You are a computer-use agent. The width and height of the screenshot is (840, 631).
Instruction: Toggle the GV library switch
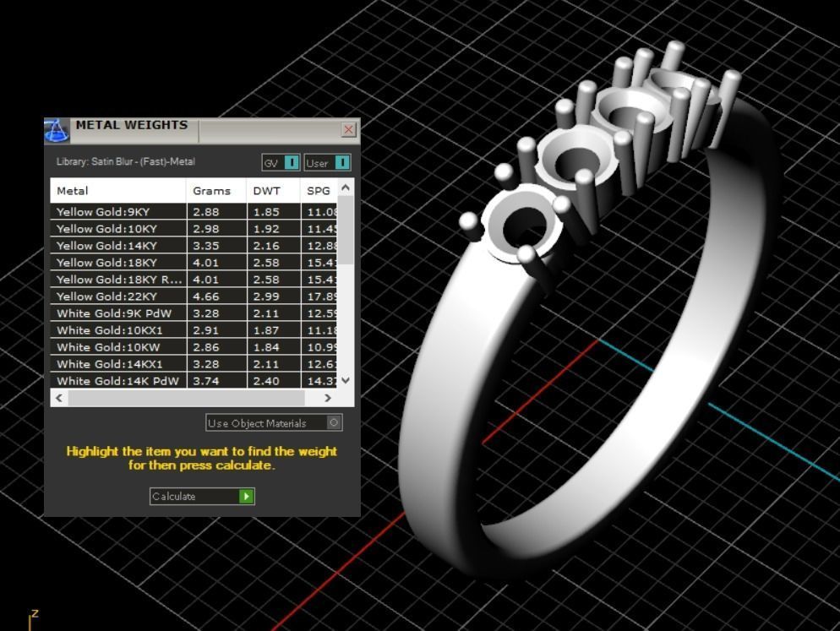point(281,162)
